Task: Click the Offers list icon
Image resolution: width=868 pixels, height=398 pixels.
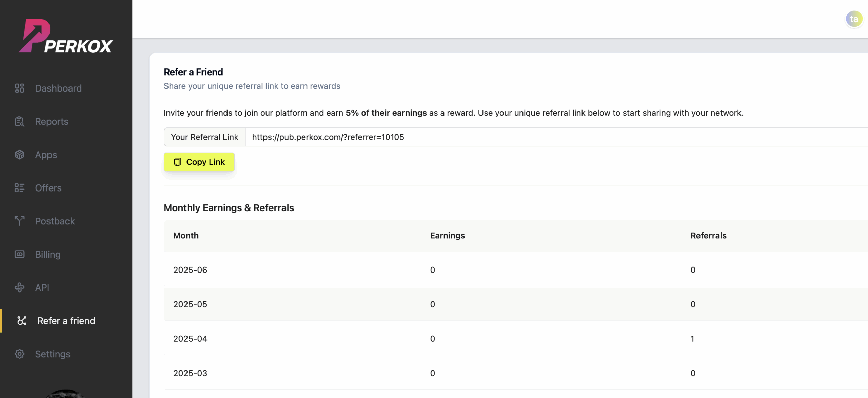Action: click(19, 188)
